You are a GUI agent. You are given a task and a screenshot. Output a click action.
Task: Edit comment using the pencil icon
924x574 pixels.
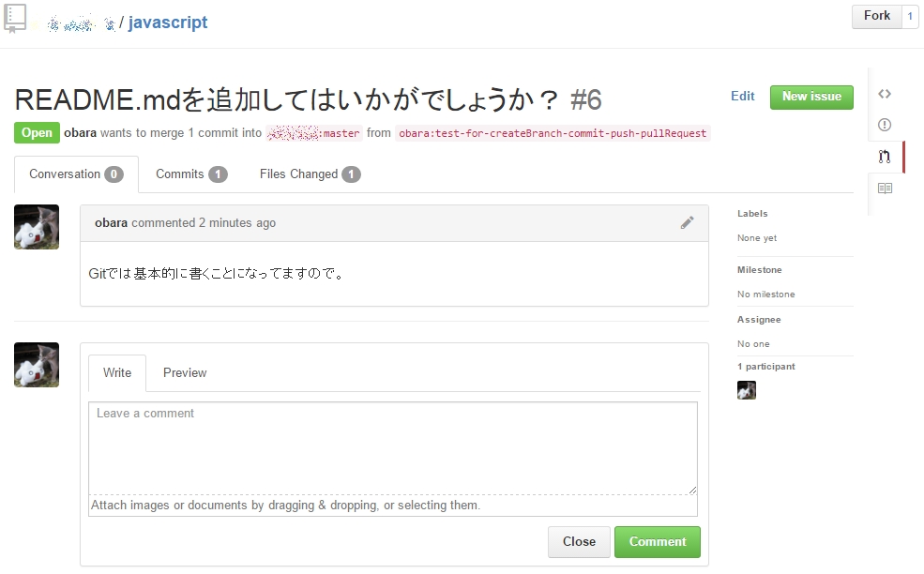click(x=687, y=223)
